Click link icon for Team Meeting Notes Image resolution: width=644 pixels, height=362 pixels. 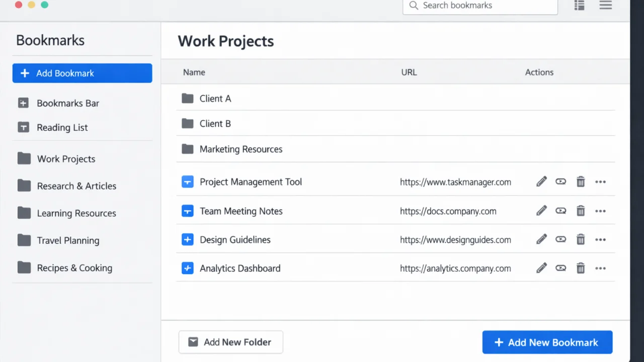point(560,211)
